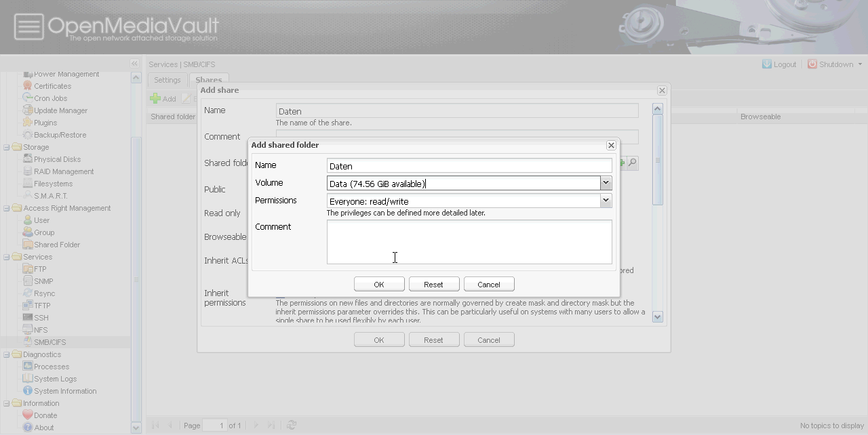Switch to the Settings tab
Screen dimensions: 868x435
coord(167,80)
